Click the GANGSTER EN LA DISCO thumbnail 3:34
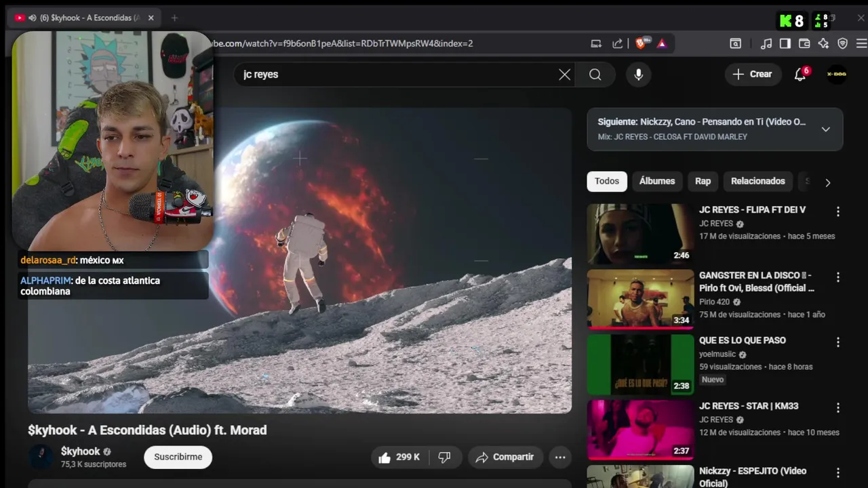The height and width of the screenshot is (488, 868). [640, 300]
